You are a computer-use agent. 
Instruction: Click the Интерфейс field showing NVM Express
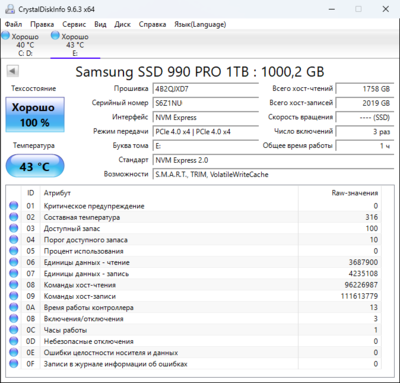coord(206,117)
